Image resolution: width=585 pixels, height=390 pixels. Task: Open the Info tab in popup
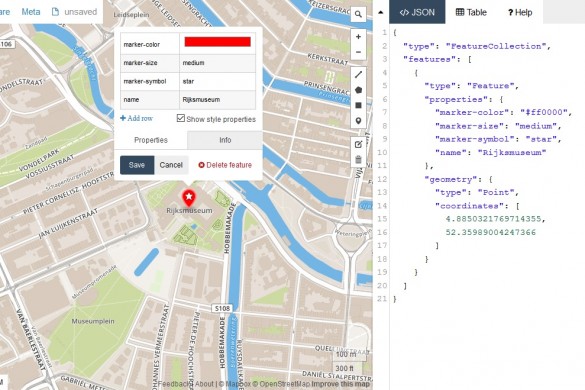click(x=225, y=140)
